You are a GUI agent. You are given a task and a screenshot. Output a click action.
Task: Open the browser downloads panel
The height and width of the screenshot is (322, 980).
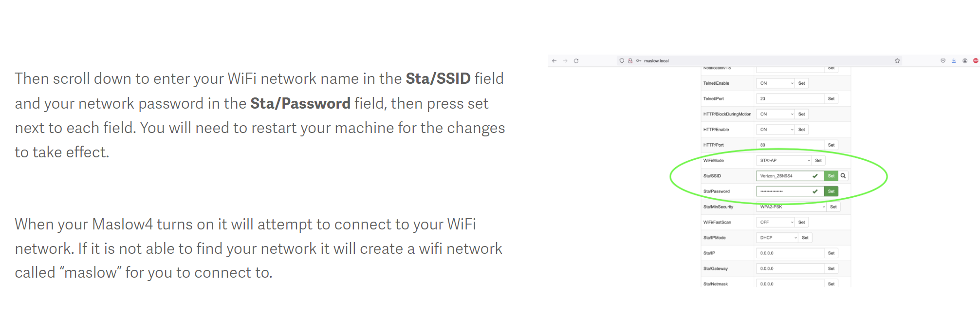coord(954,61)
